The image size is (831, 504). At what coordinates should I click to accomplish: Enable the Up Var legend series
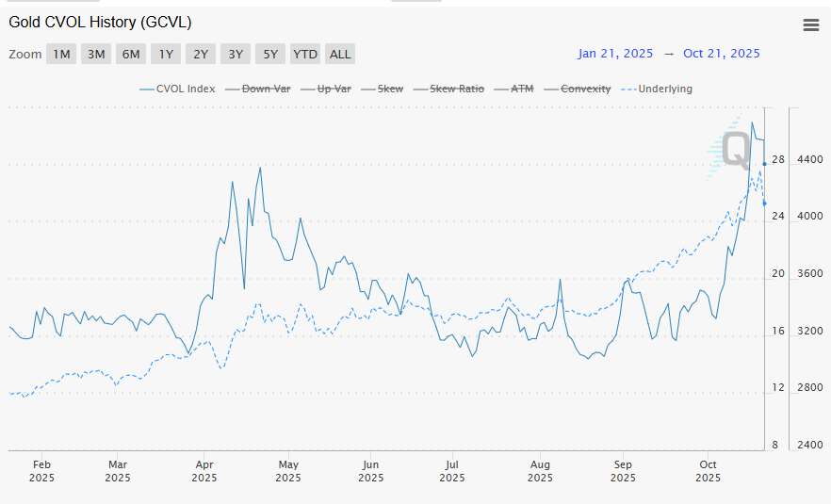[326, 89]
